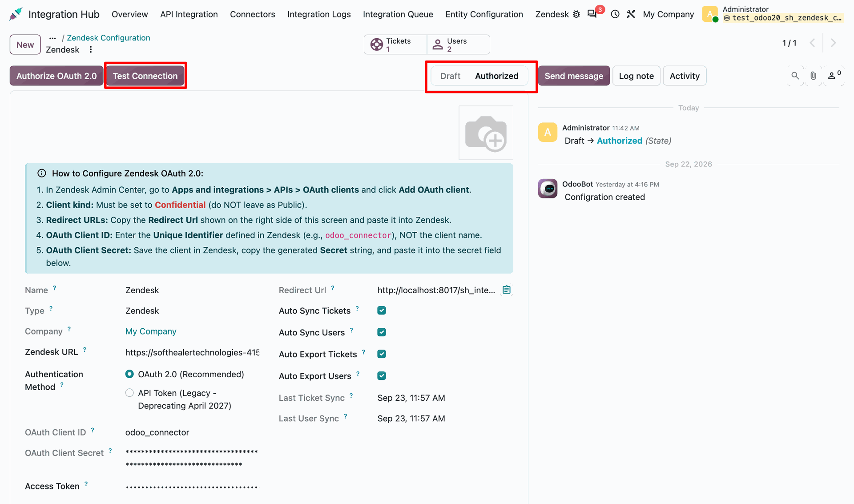The height and width of the screenshot is (504, 854).
Task: Open the Overview menu
Action: (130, 14)
